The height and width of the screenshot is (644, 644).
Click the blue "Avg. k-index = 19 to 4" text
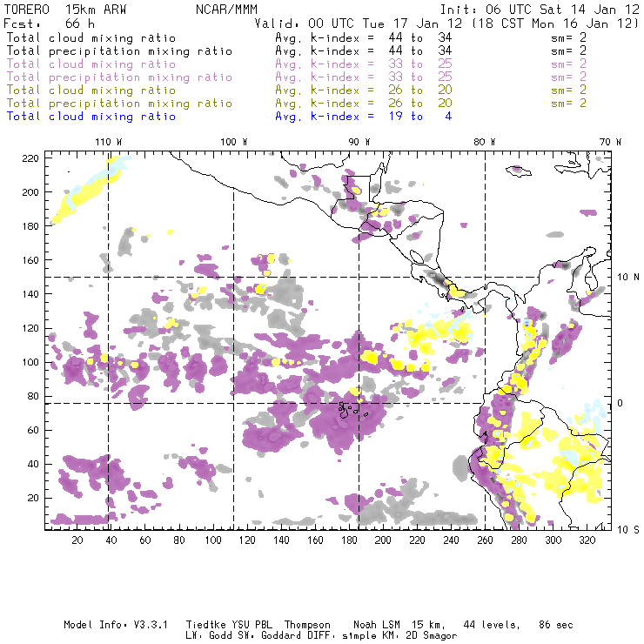pos(364,117)
